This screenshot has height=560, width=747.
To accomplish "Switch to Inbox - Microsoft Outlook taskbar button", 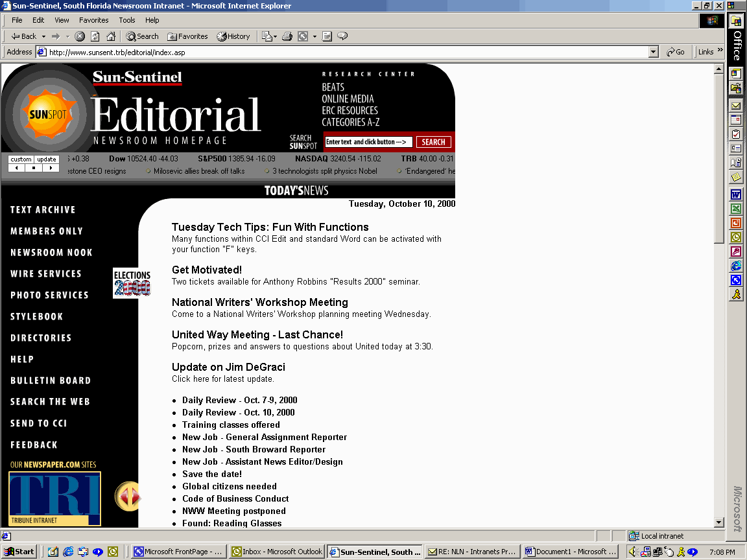I will tap(276, 552).
